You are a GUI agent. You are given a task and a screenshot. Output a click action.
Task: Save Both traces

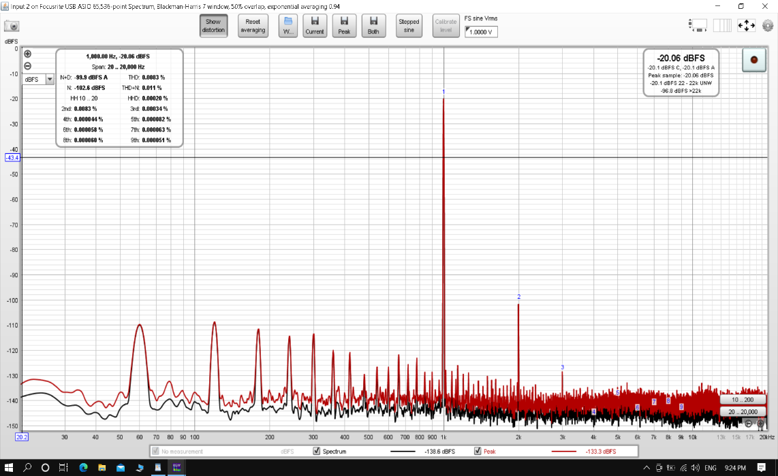pos(374,26)
